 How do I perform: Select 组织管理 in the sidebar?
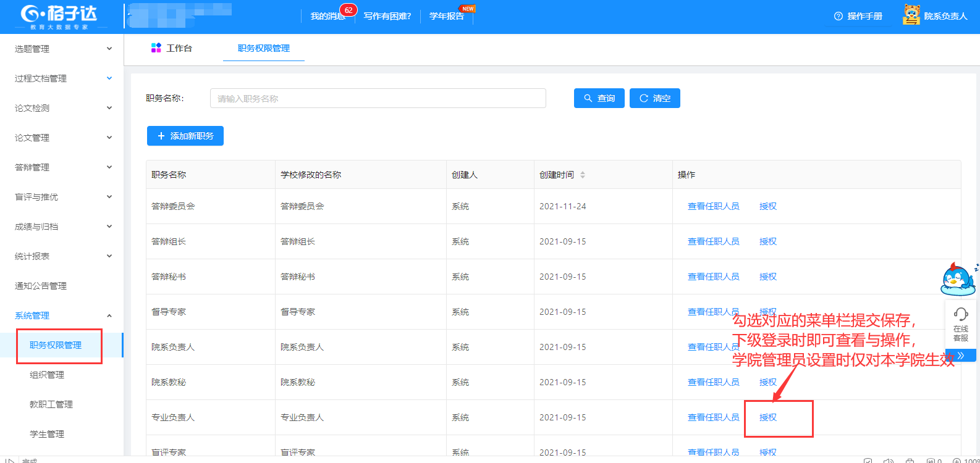[47, 375]
